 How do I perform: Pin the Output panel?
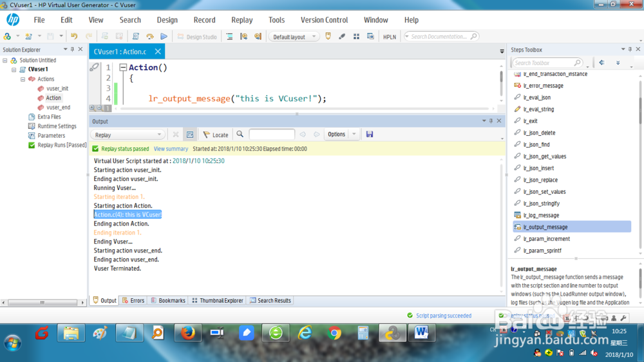(491, 121)
